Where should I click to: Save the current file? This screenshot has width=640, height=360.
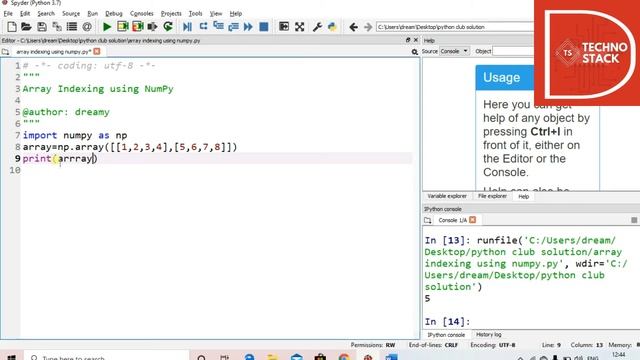coord(42,27)
